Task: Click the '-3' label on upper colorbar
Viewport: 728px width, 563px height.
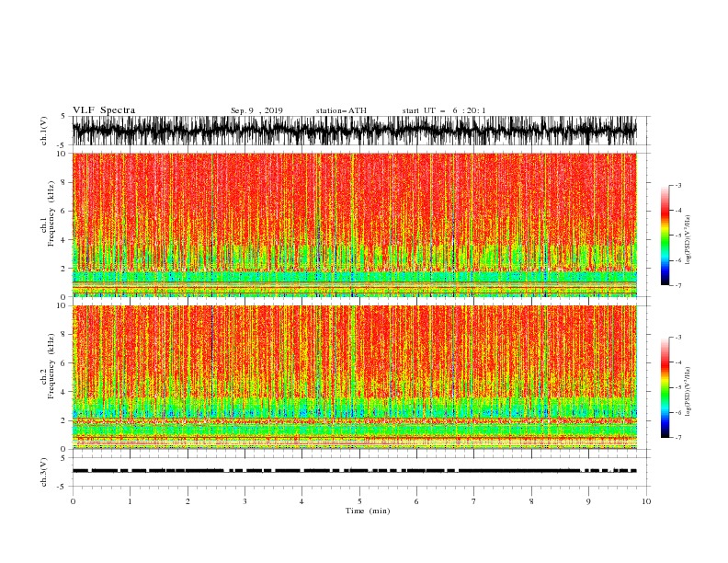Action: 677,185
